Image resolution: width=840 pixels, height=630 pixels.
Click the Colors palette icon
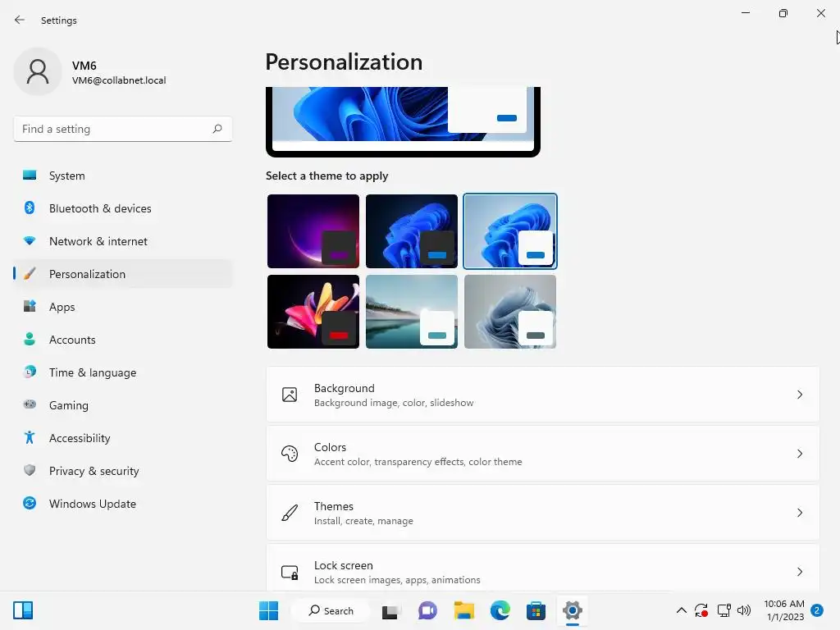pyautogui.click(x=290, y=454)
